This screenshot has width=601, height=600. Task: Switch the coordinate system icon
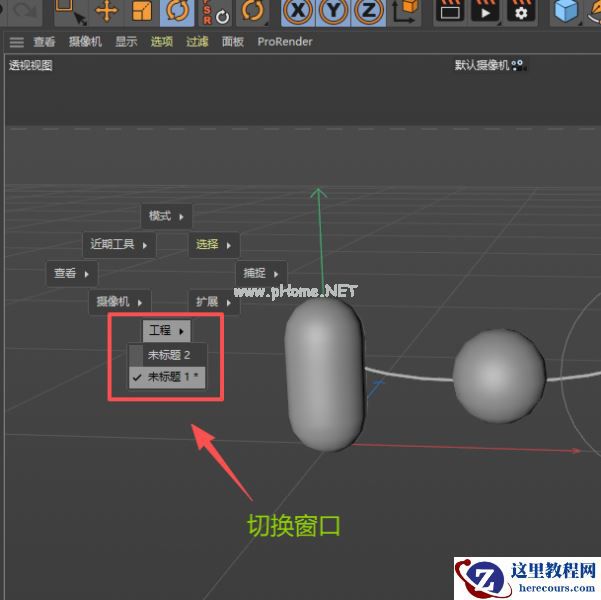pos(406,12)
